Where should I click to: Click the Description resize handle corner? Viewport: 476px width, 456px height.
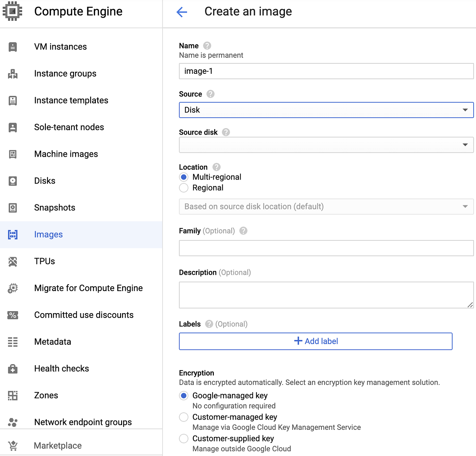coord(470,305)
